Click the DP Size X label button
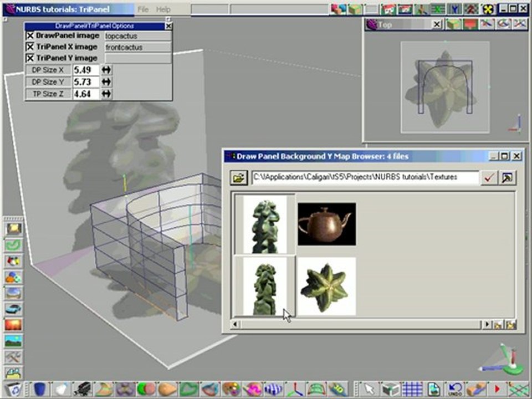Image resolution: width=532 pixels, height=399 pixels. point(48,70)
